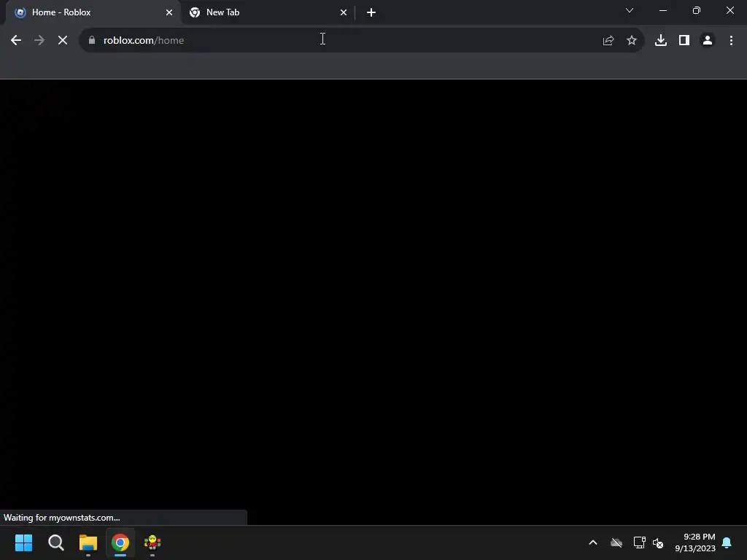Viewport: 747px width, 560px height.
Task: Close the Chrome window
Action: pyautogui.click(x=729, y=10)
